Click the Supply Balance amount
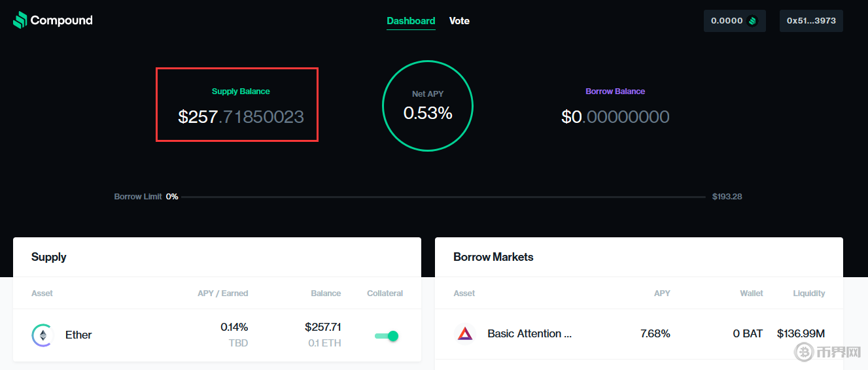The image size is (868, 370). [241, 117]
